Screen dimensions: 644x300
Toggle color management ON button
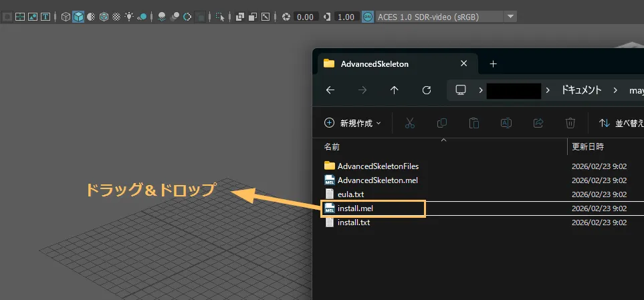tap(368, 17)
